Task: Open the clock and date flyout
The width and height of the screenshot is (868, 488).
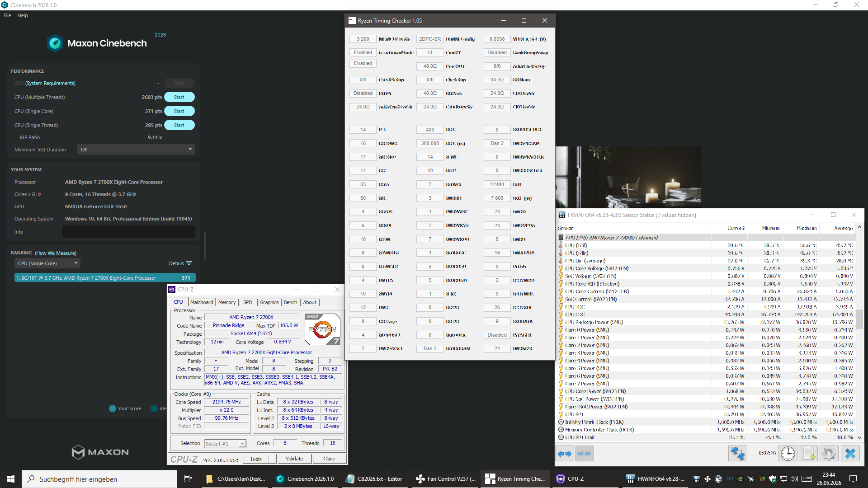Action: pyautogui.click(x=829, y=479)
